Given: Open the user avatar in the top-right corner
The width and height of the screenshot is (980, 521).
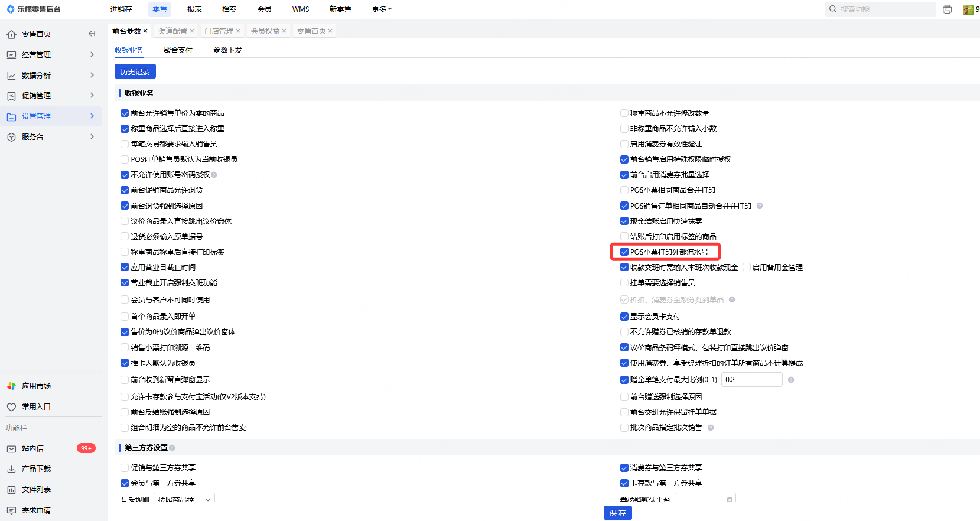Looking at the screenshot, I should point(968,9).
